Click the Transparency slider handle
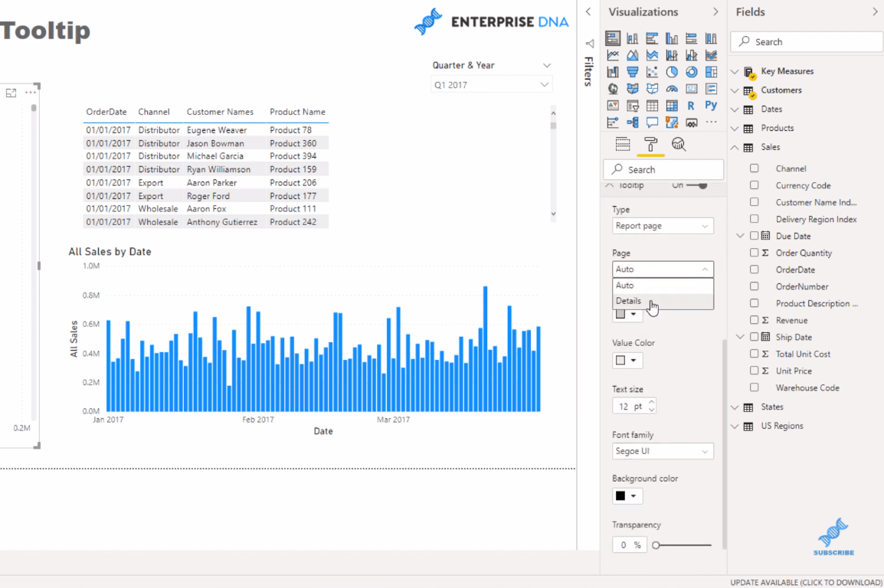Screen dimensions: 884x588 pos(656,545)
